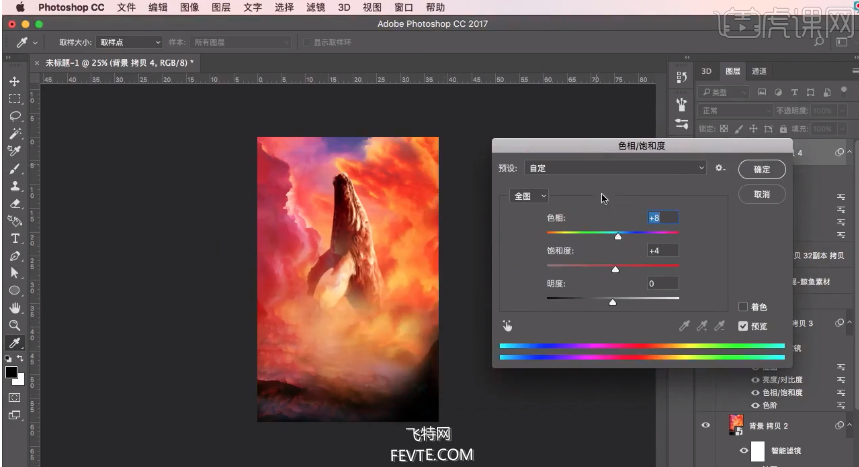Screen dimensions: 859x467
Task: Select the Clone Stamp tool
Action: tap(15, 186)
